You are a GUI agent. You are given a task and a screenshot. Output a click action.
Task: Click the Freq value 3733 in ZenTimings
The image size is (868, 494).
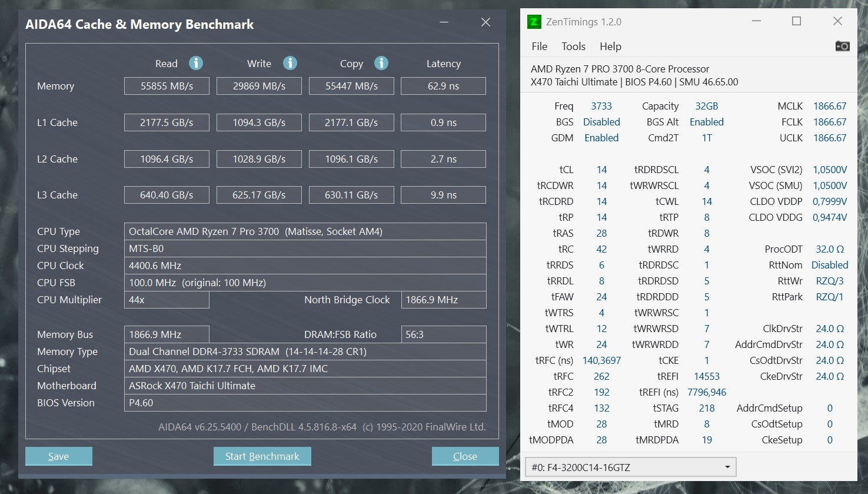(601, 106)
